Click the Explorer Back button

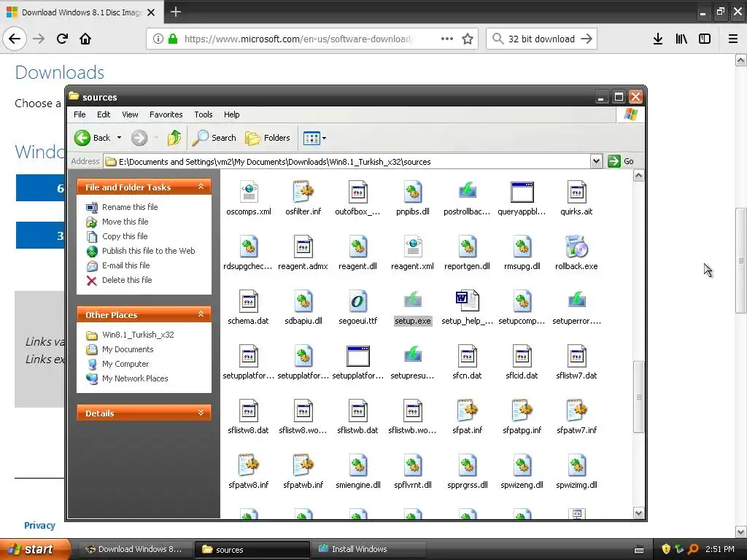pos(93,138)
